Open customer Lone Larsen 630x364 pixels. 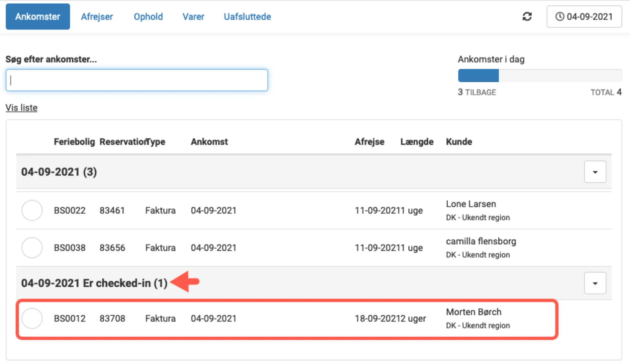click(471, 204)
